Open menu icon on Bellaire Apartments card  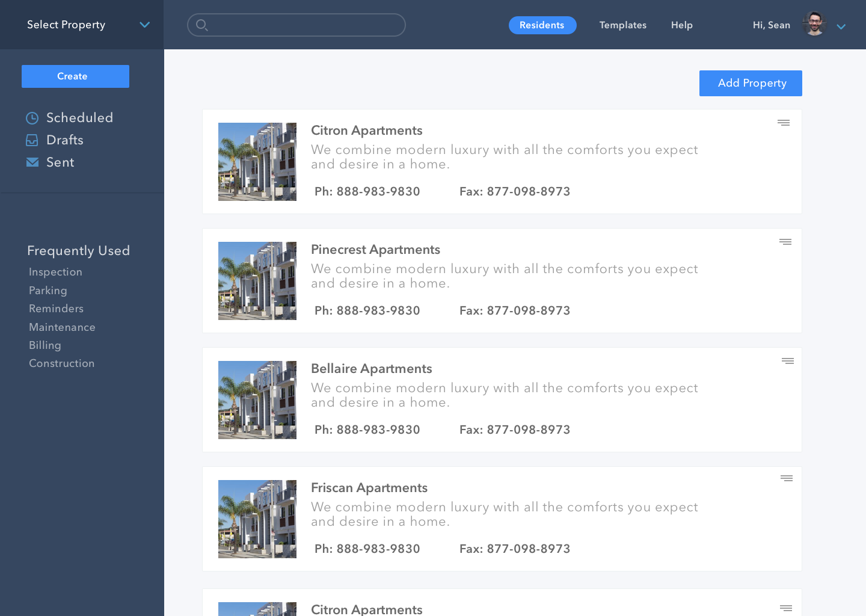click(x=787, y=361)
